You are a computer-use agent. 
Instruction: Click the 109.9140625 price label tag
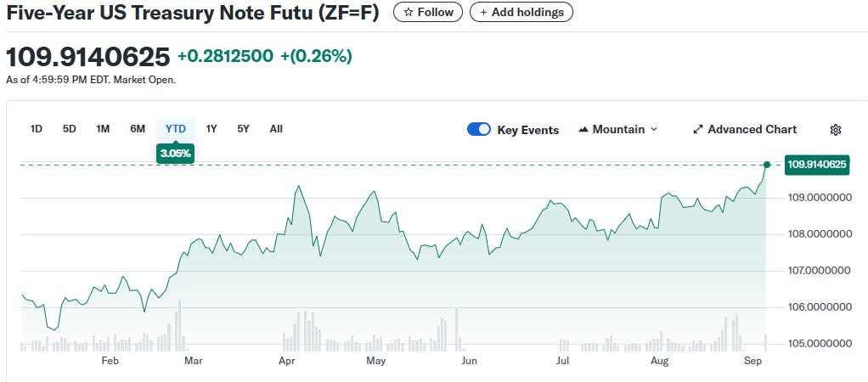coord(817,165)
